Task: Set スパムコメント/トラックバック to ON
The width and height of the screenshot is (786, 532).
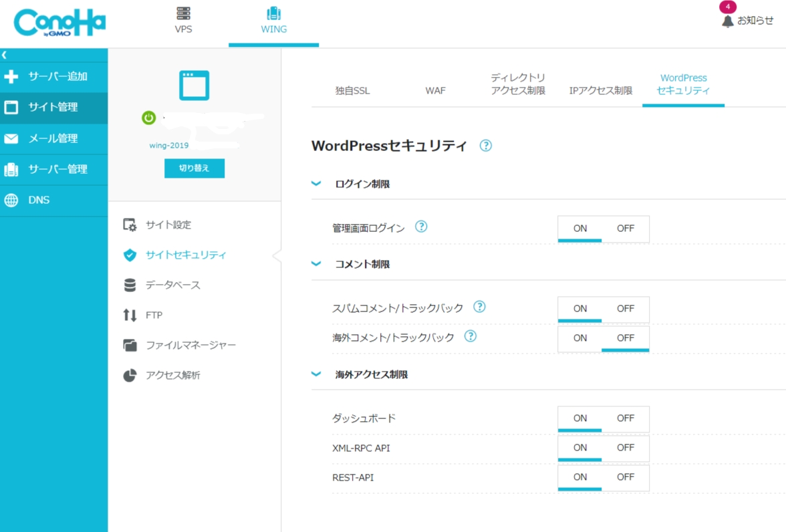Action: 580,309
